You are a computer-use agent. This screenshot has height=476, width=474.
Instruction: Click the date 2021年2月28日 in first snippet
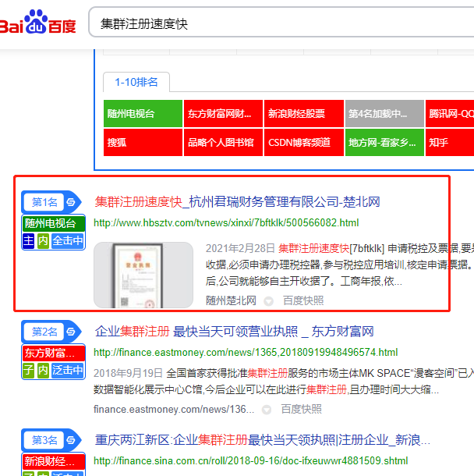(x=240, y=248)
